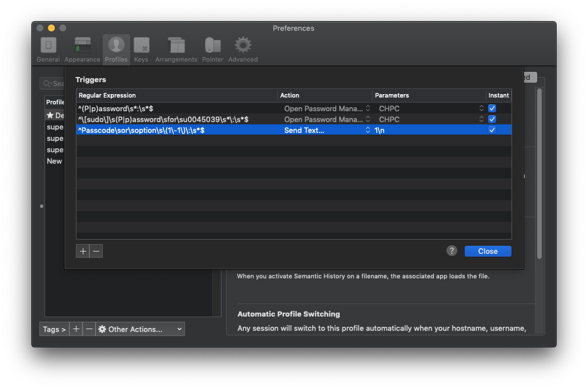Select the New profile in list
The width and height of the screenshot is (588, 389).
tap(54, 161)
